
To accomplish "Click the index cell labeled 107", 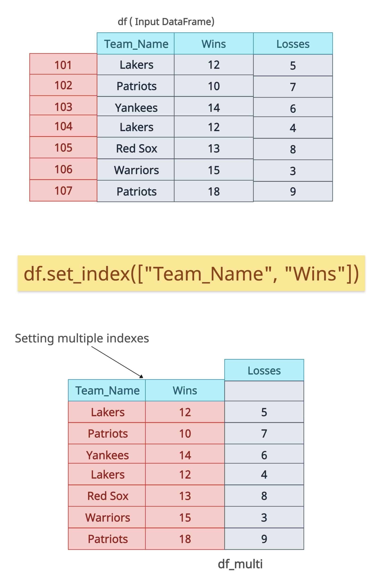I will [63, 191].
